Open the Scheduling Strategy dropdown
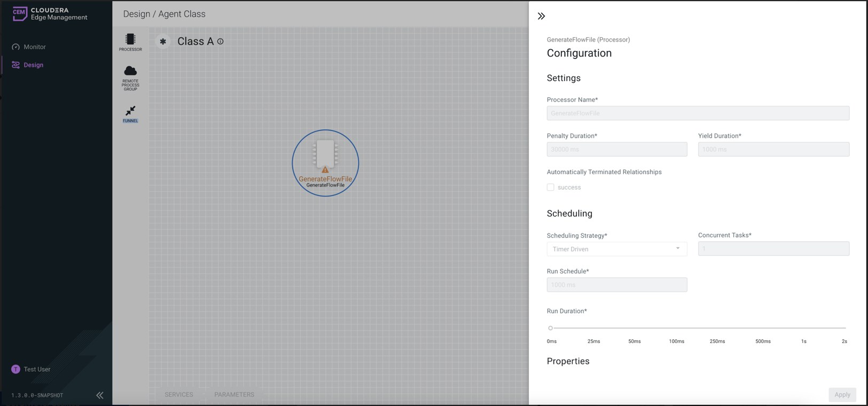 pyautogui.click(x=616, y=249)
